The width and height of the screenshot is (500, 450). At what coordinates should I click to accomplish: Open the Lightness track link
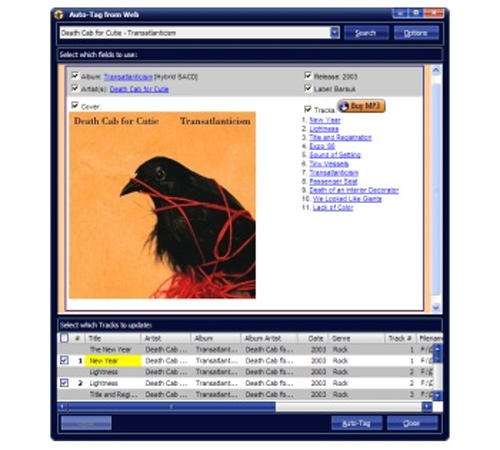point(324,129)
